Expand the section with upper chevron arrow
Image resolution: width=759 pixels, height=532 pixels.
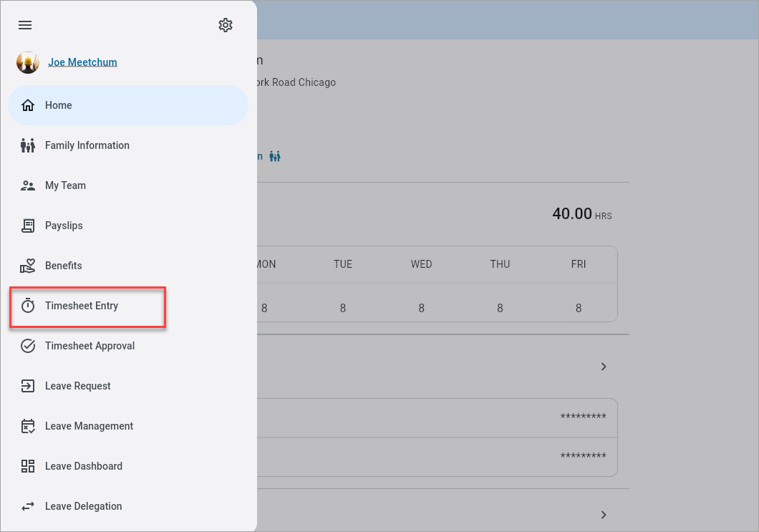click(604, 367)
